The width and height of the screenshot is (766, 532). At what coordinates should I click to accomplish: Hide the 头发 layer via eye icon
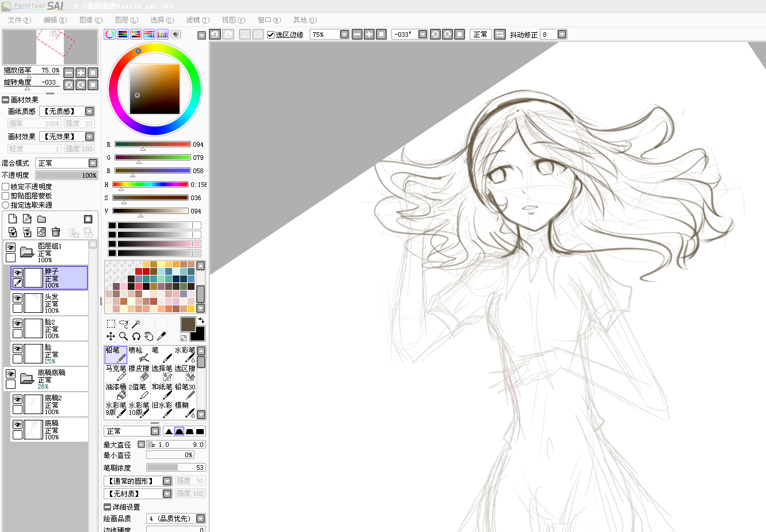tap(17, 298)
